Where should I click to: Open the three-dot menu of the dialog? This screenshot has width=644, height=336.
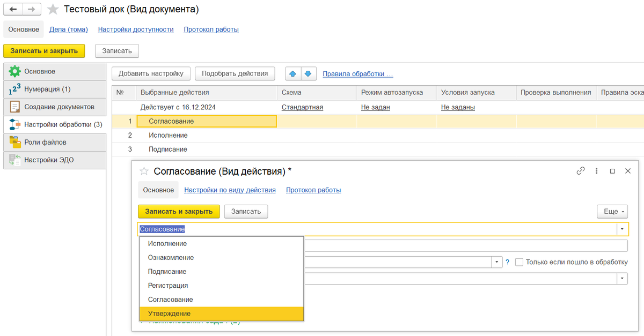[596, 171]
